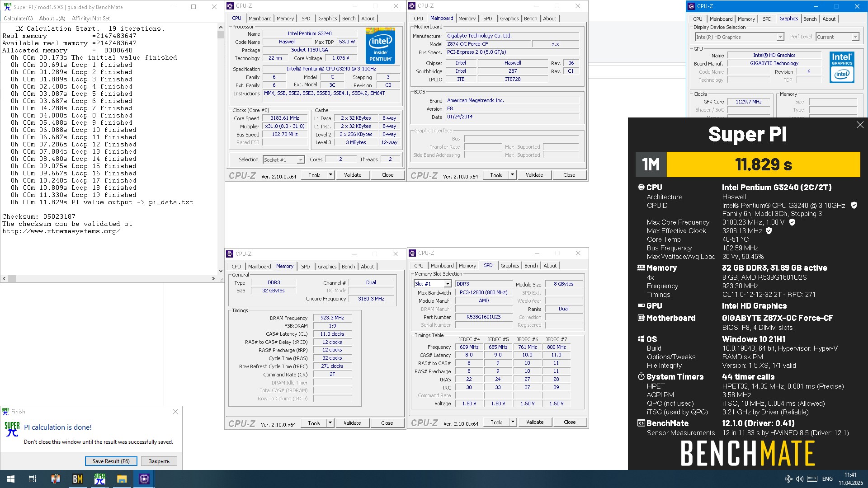The width and height of the screenshot is (868, 488).
Task: Click the Intel HD Graphics logo
Action: click(842, 67)
